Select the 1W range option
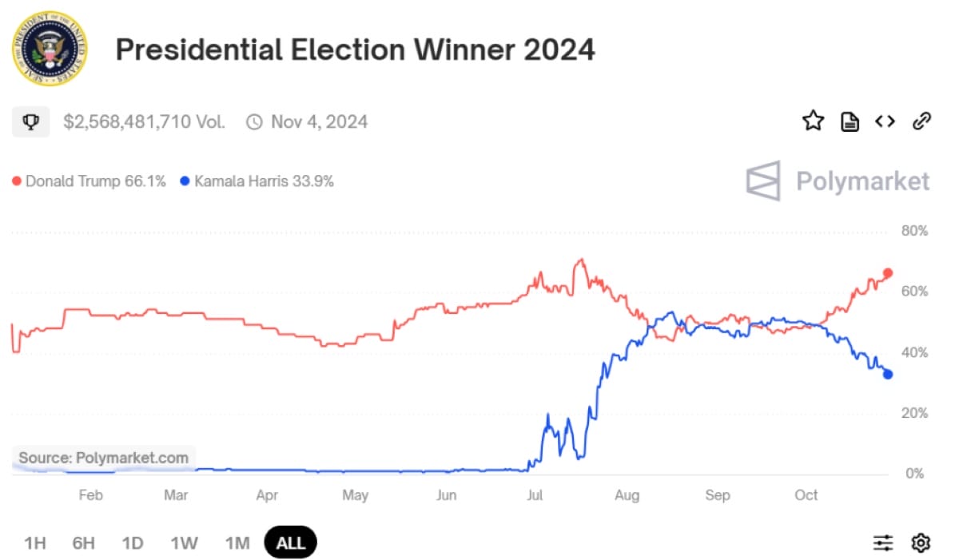The image size is (959, 560). [184, 542]
